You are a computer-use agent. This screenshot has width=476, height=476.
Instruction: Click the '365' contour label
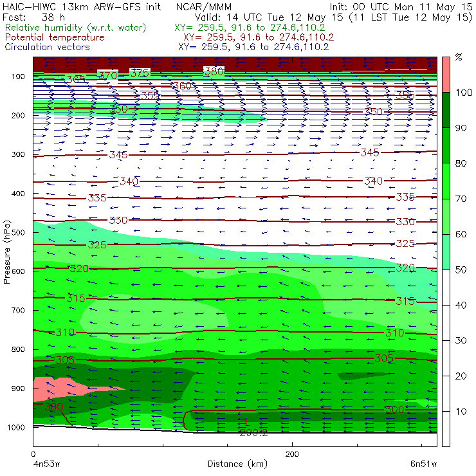(x=76, y=80)
